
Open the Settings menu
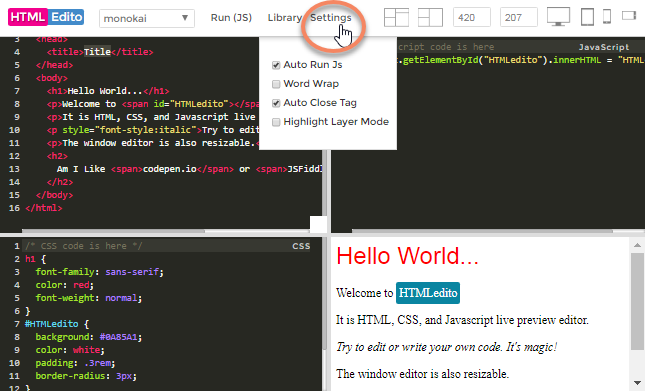(x=331, y=18)
